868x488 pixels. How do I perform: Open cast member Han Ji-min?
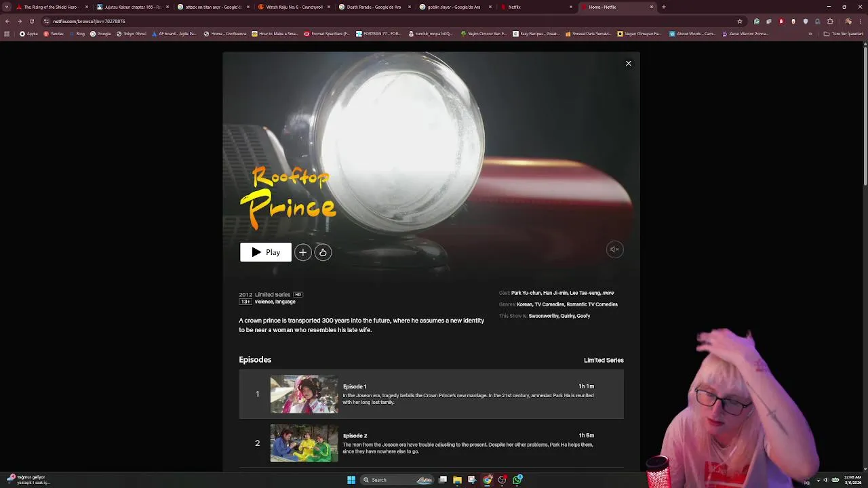coord(555,293)
